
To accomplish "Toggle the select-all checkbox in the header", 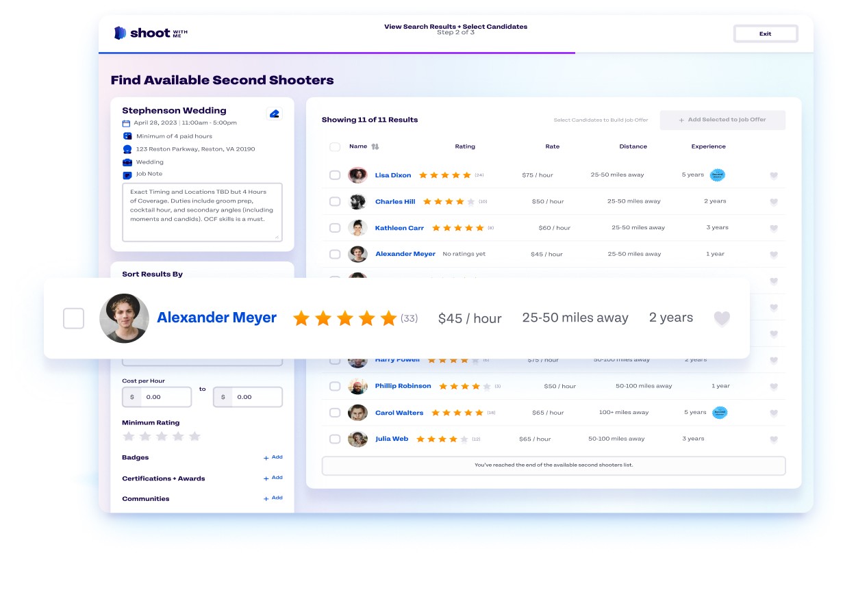I will click(335, 146).
